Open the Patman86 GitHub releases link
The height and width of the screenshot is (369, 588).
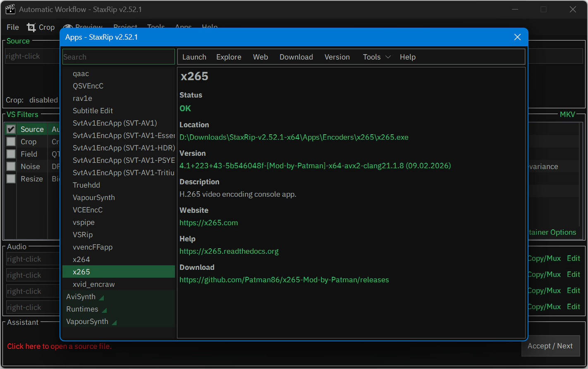pos(284,280)
